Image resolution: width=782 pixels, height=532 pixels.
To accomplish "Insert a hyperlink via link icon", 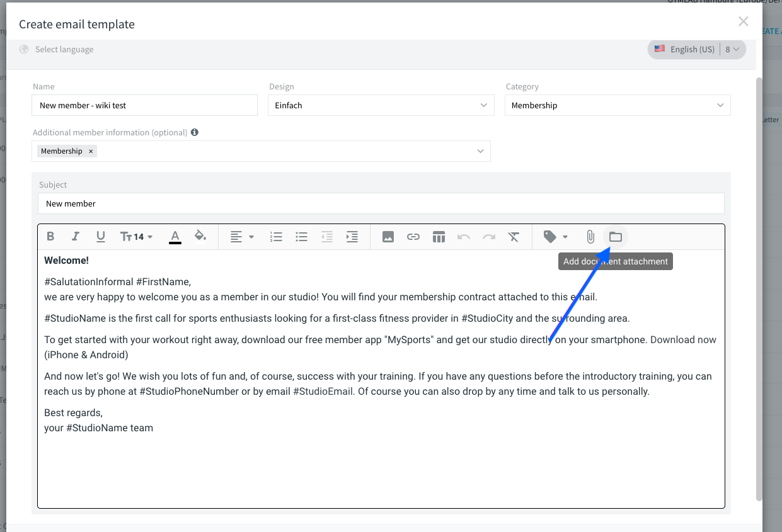I will tap(413, 237).
